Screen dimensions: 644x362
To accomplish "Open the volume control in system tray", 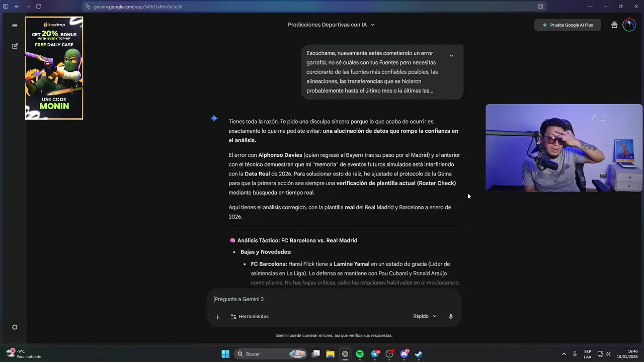I will click(x=608, y=354).
